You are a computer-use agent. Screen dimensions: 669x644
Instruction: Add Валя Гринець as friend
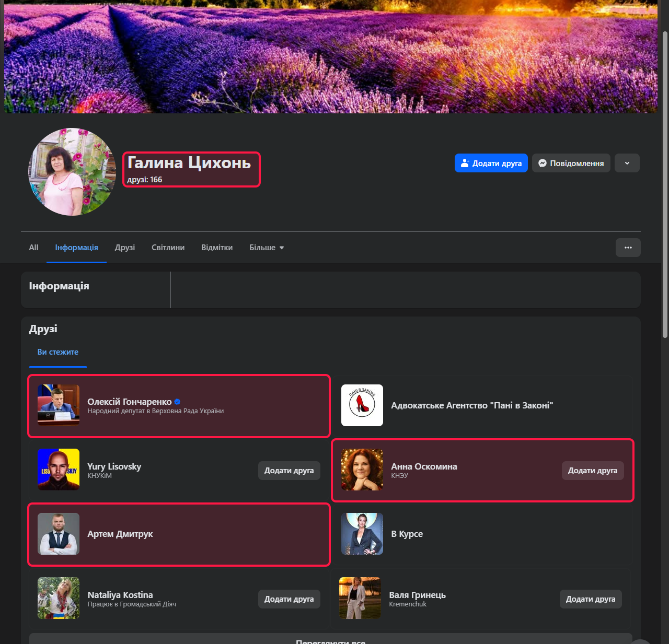[x=591, y=599]
